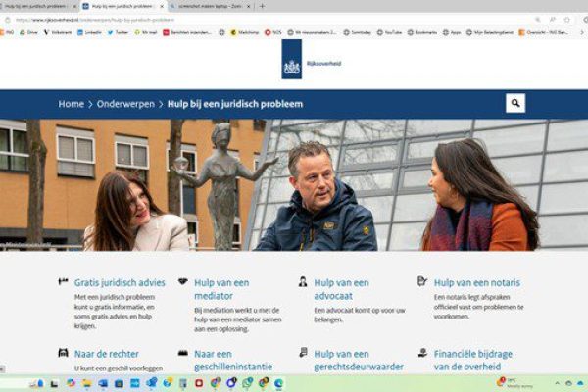Click the icon beside Financiële bijdrage van de overheid
This screenshot has height=392, width=588.
click(x=422, y=353)
